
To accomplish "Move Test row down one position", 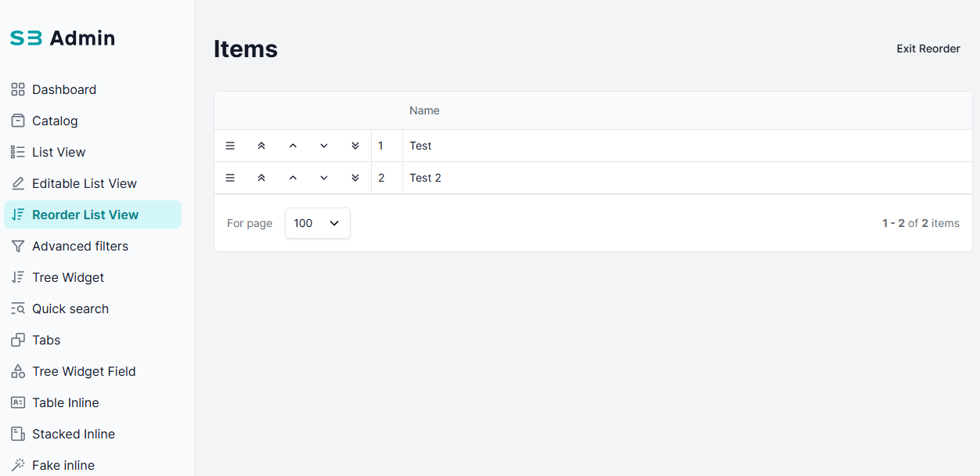I will [324, 146].
